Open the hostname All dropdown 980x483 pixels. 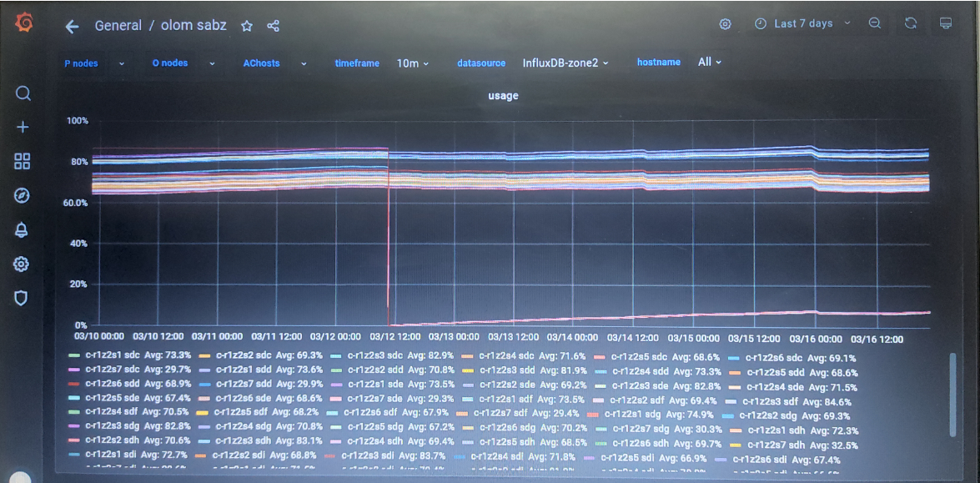click(x=710, y=62)
